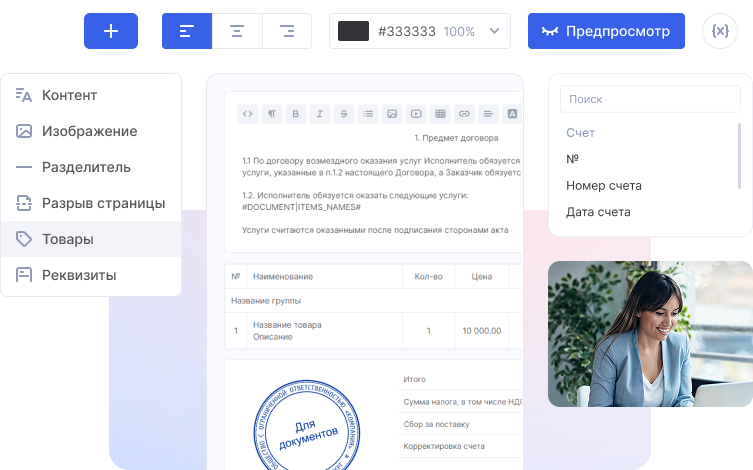Screen dimensions: 753x470
Task: Apply strikethrough formatting in editor
Action: (343, 114)
